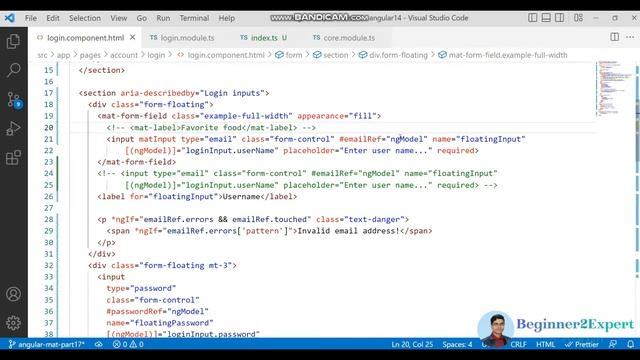Open the Terminal menu

tap(194, 18)
